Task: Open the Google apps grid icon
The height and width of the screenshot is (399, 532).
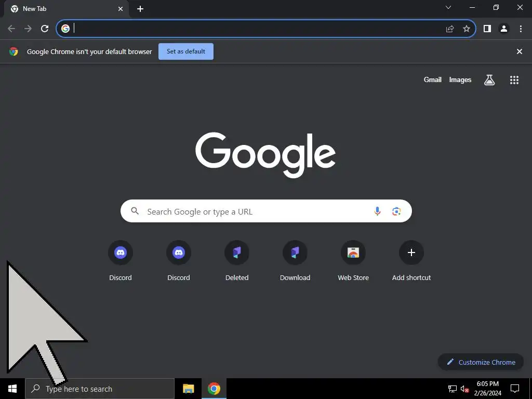Action: (514, 79)
